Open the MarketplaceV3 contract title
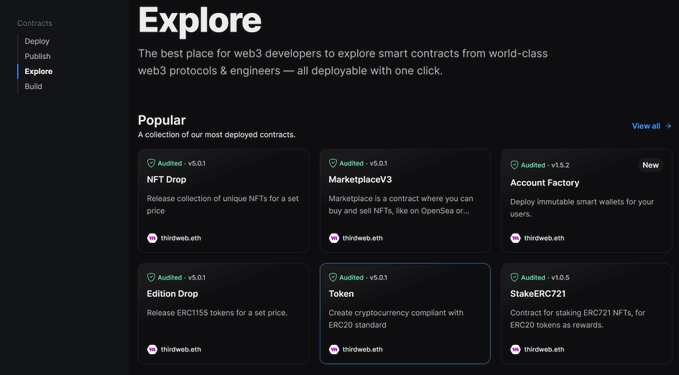The width and height of the screenshot is (679, 375). pos(360,180)
